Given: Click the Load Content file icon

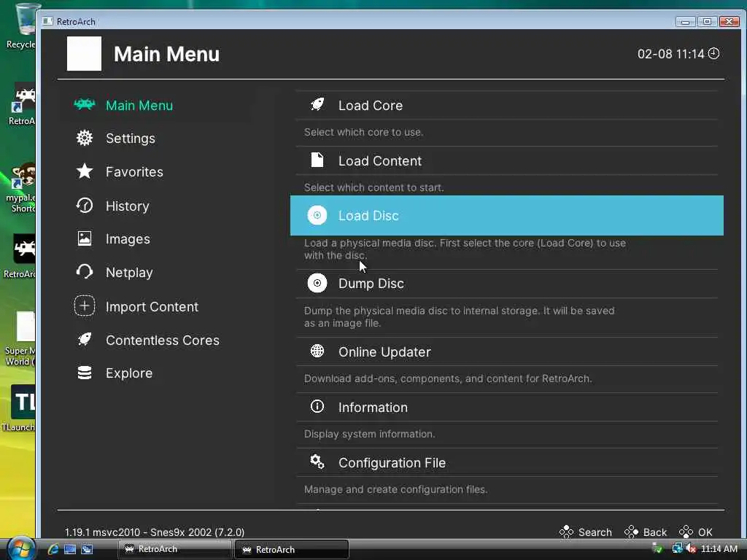Looking at the screenshot, I should click(317, 160).
